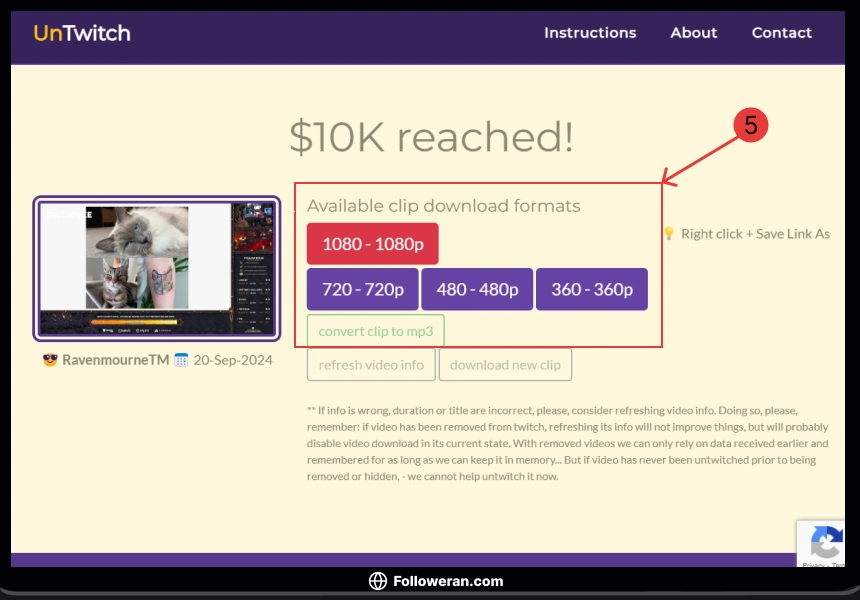
Task: Click the 20-Sep-2024 clip date
Action: pos(232,360)
